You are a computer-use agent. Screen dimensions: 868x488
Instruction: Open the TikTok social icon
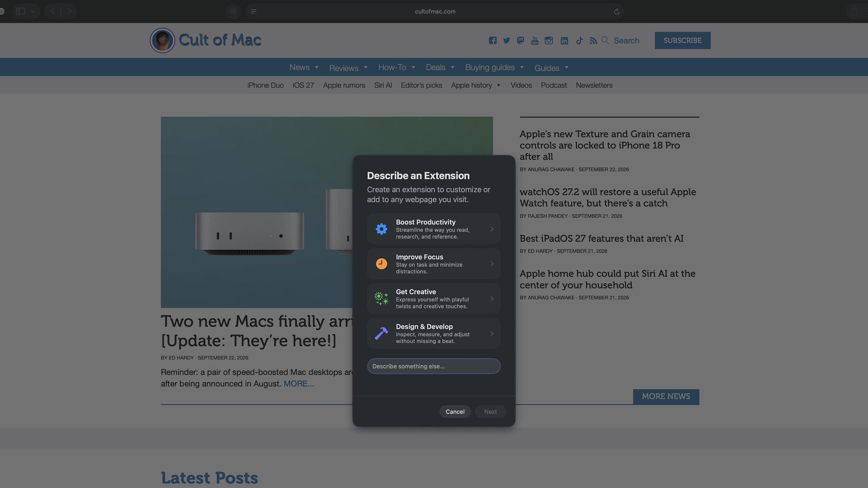click(580, 40)
